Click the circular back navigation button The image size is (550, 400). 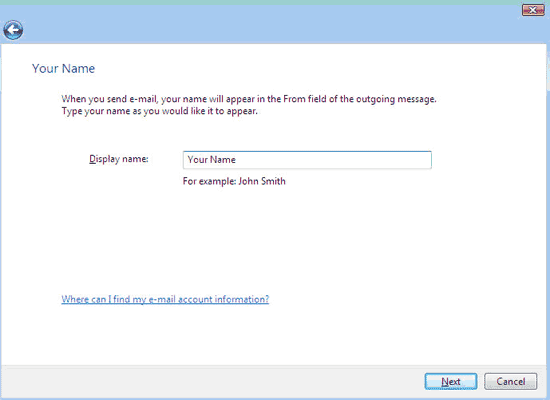pos(13,30)
